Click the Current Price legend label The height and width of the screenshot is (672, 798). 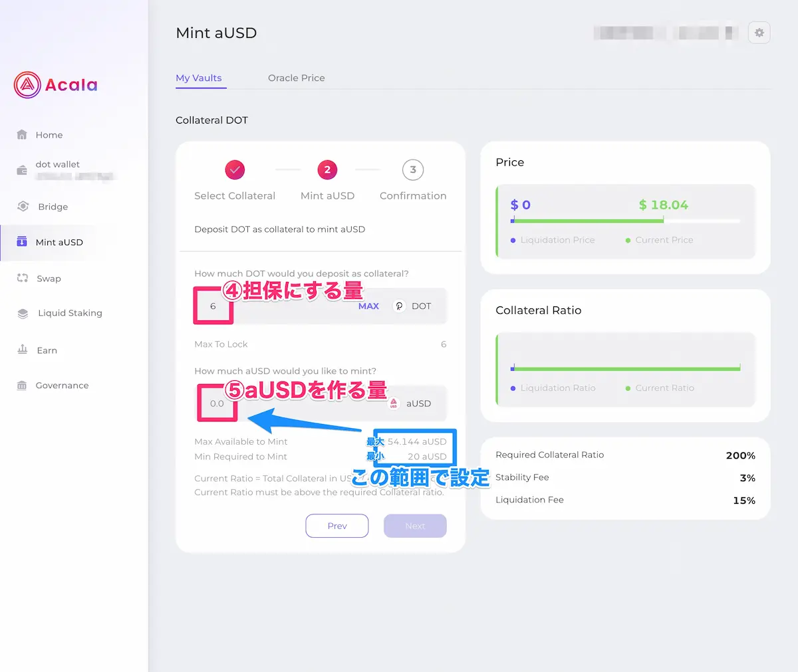point(664,240)
